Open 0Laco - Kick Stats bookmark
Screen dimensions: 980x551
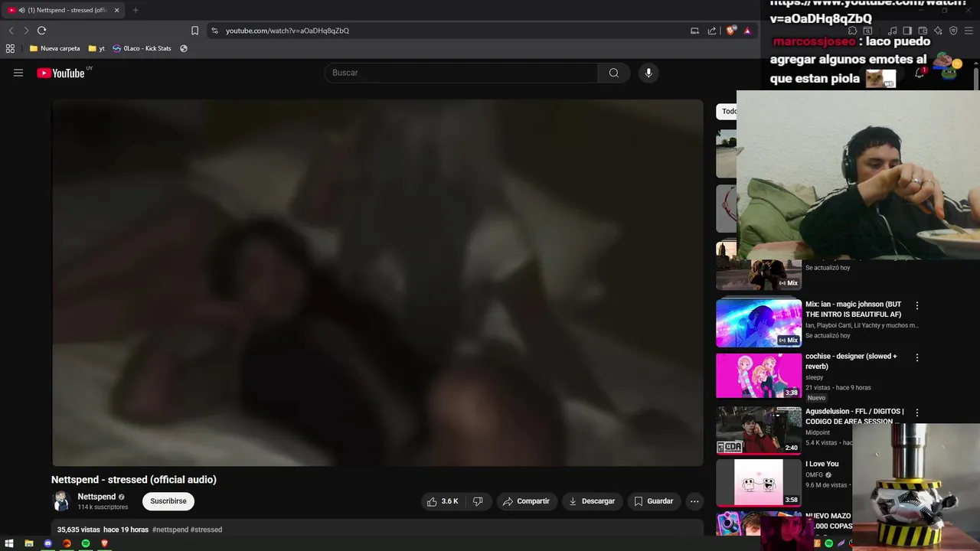pos(142,48)
